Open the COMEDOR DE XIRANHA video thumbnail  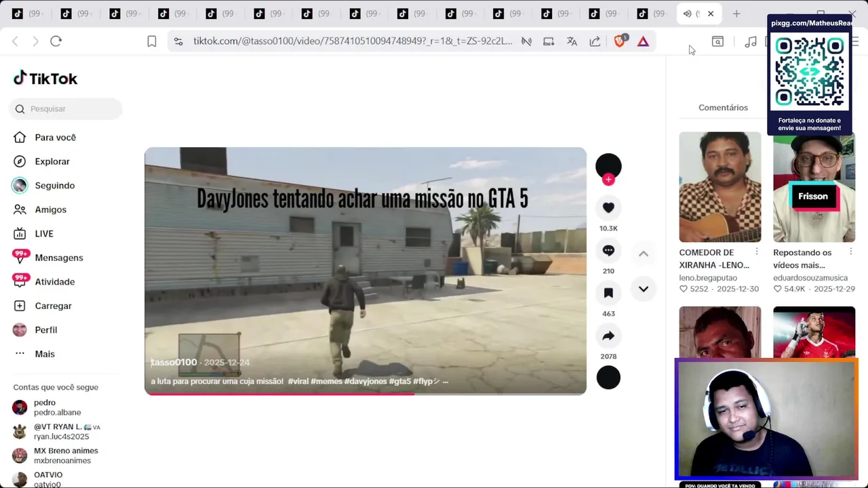pyautogui.click(x=720, y=187)
